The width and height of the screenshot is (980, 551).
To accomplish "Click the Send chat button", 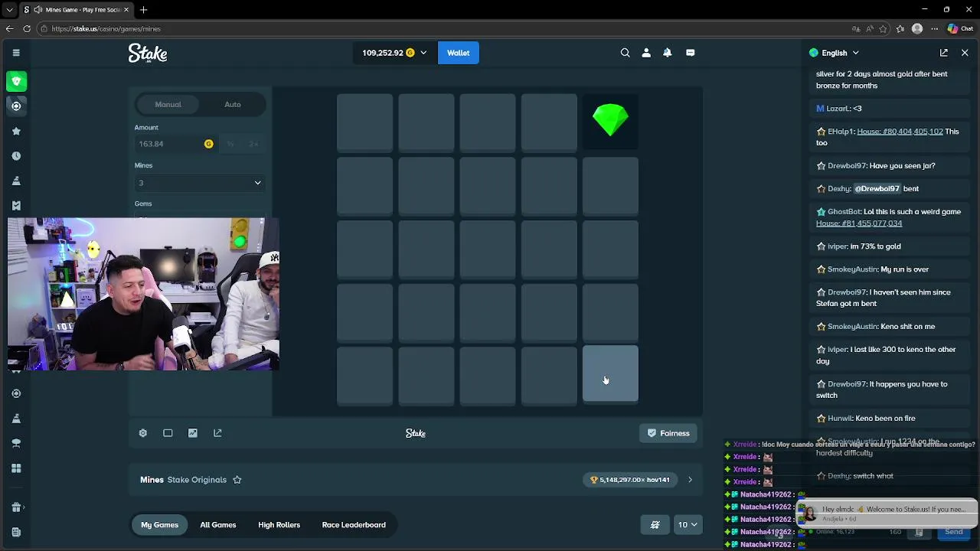I will coord(953,532).
